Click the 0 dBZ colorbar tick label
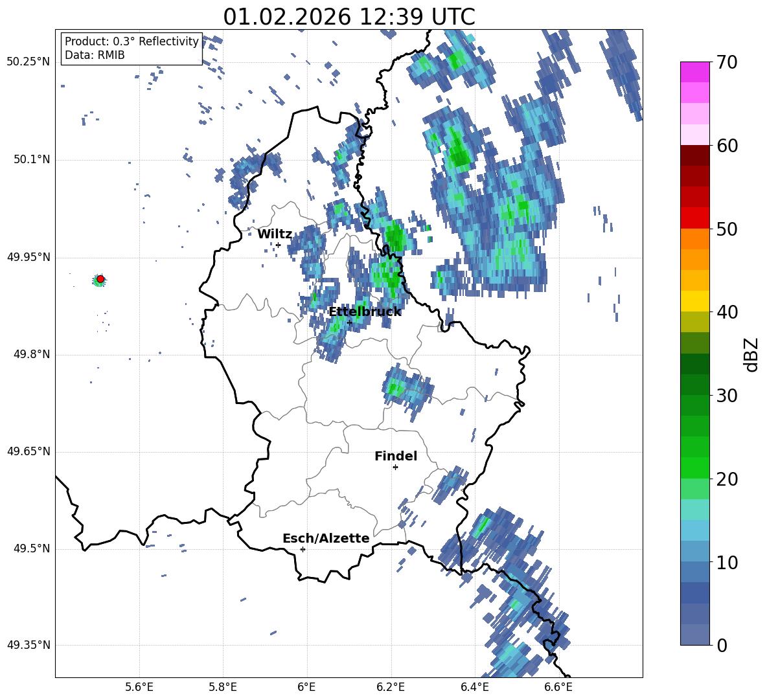The width and height of the screenshot is (767, 700). tap(722, 645)
